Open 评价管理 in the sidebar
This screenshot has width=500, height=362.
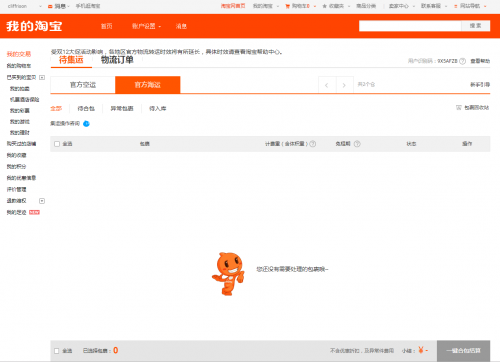point(16,189)
